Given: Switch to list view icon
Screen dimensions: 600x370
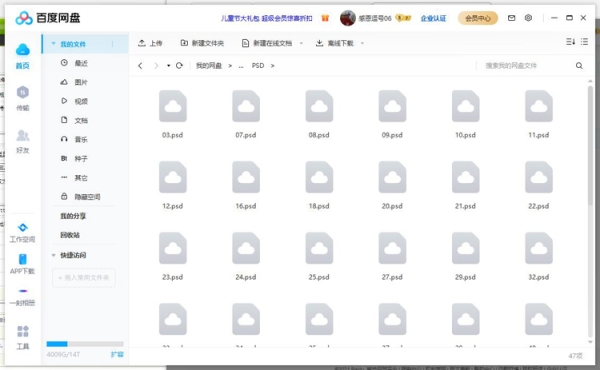Looking at the screenshot, I should [x=584, y=42].
